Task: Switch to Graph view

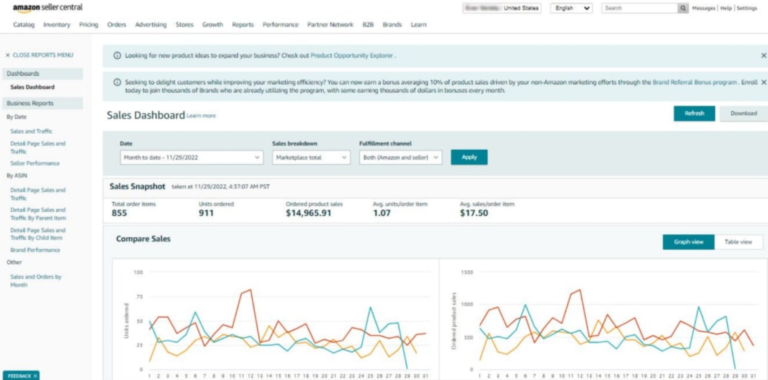Action: pyautogui.click(x=688, y=242)
